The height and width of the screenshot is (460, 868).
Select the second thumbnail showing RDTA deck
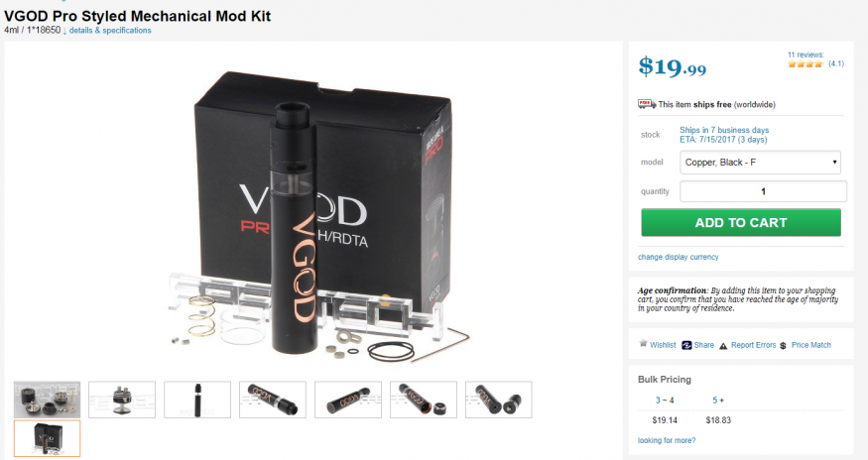point(122,400)
